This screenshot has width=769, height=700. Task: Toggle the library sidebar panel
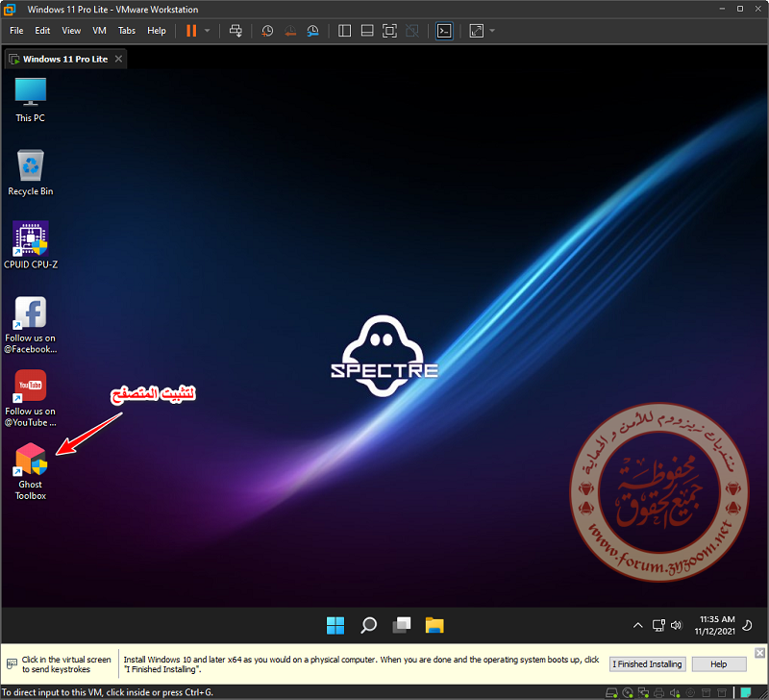pos(345,31)
